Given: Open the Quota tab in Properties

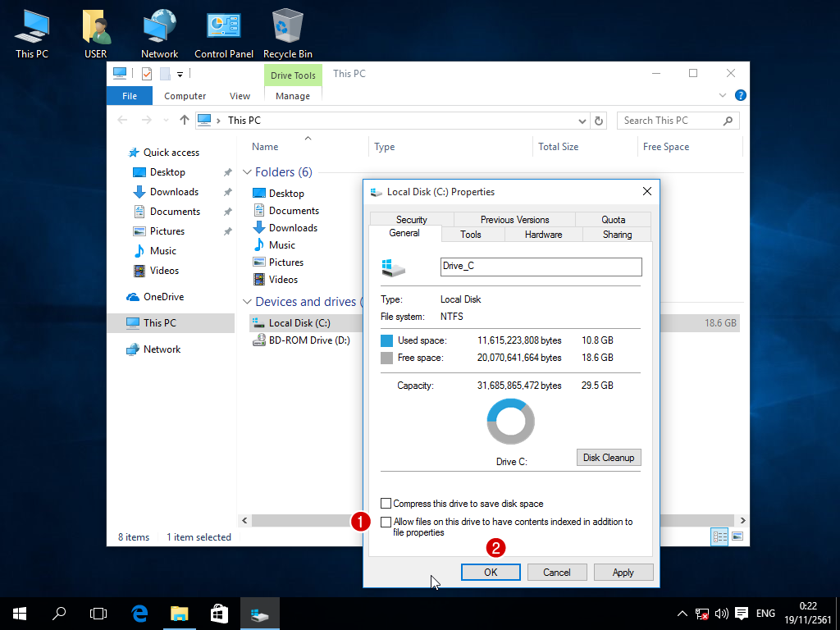Looking at the screenshot, I should 614,220.
